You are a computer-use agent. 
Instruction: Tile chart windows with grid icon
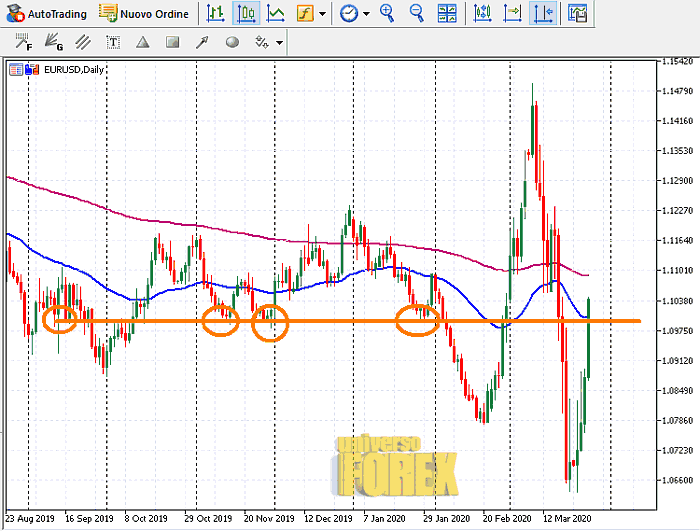pyautogui.click(x=448, y=14)
